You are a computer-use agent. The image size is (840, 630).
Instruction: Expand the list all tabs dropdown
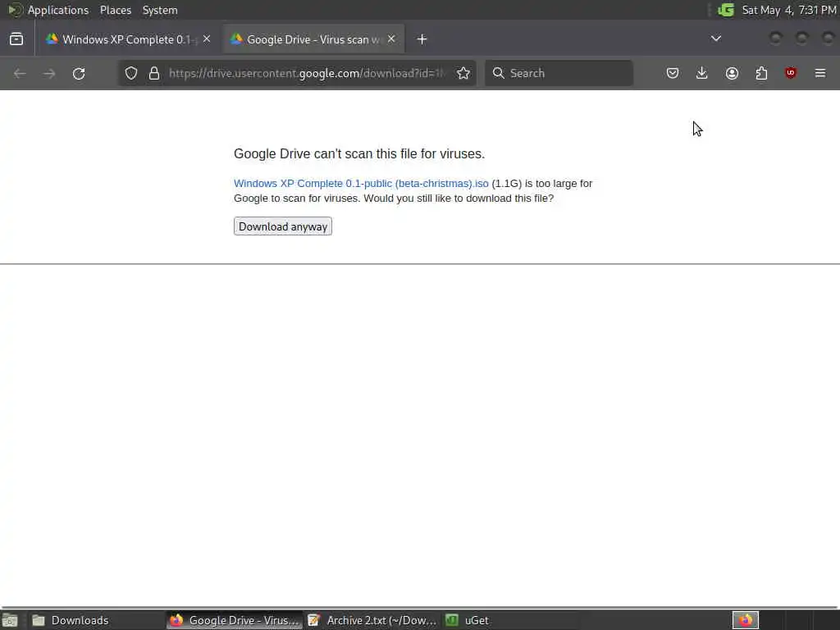[715, 39]
